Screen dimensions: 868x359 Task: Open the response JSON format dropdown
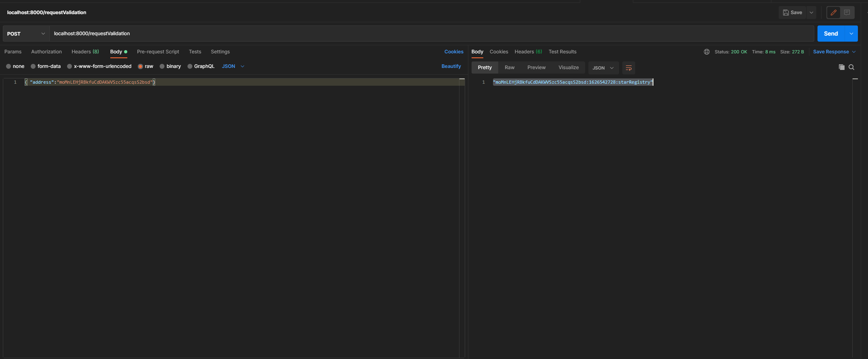[603, 68]
